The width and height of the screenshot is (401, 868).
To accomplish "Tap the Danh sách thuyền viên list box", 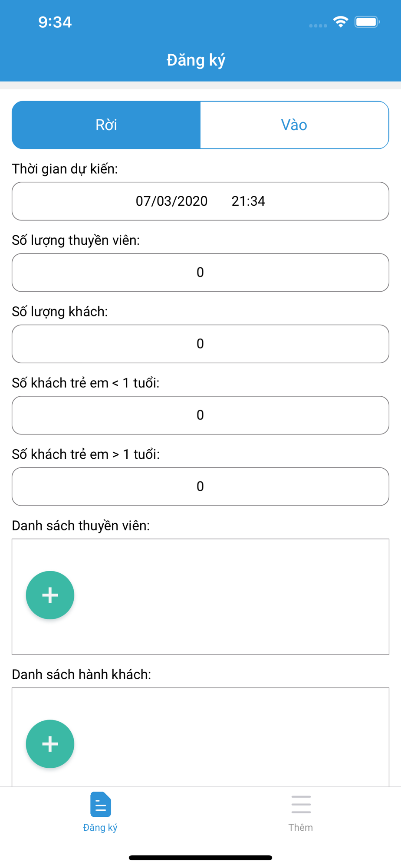I will pyautogui.click(x=200, y=597).
